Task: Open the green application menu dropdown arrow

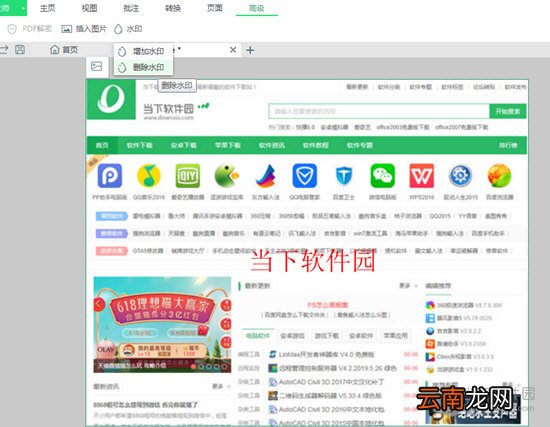Action: [23, 8]
